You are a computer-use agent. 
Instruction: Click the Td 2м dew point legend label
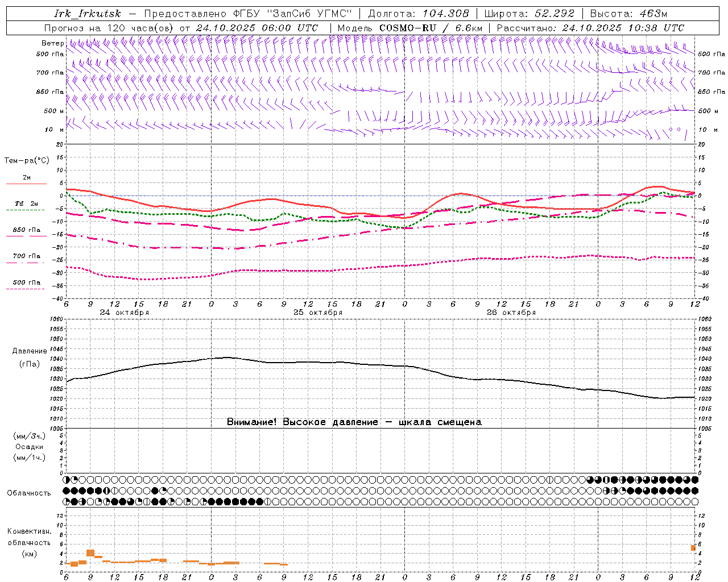click(x=26, y=203)
